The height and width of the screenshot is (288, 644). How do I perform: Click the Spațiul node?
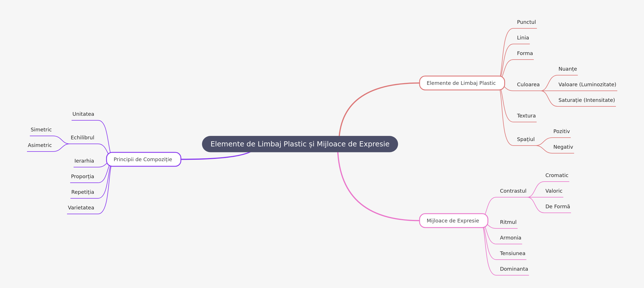525,140
